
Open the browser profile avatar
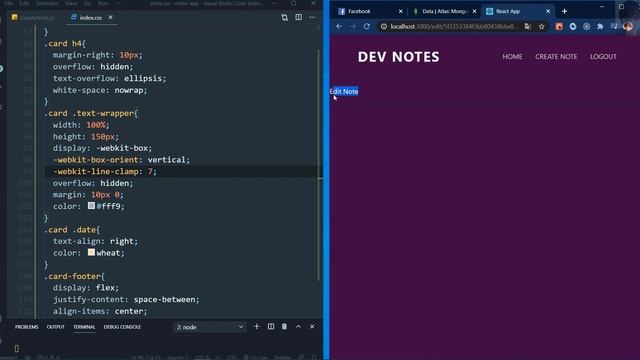[628, 27]
